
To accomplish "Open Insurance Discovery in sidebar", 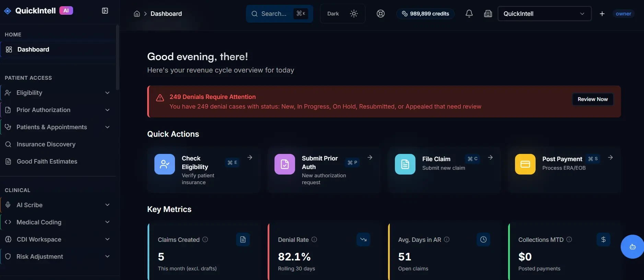I will (58, 144).
